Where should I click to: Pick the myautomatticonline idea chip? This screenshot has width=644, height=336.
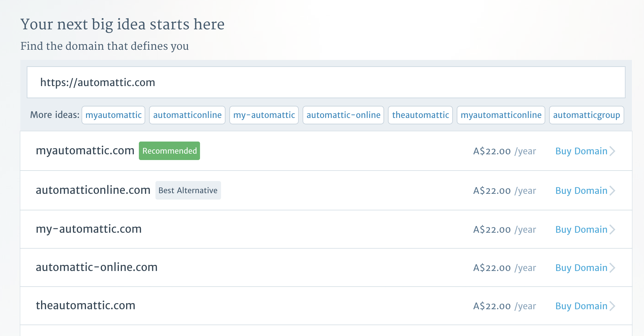501,115
